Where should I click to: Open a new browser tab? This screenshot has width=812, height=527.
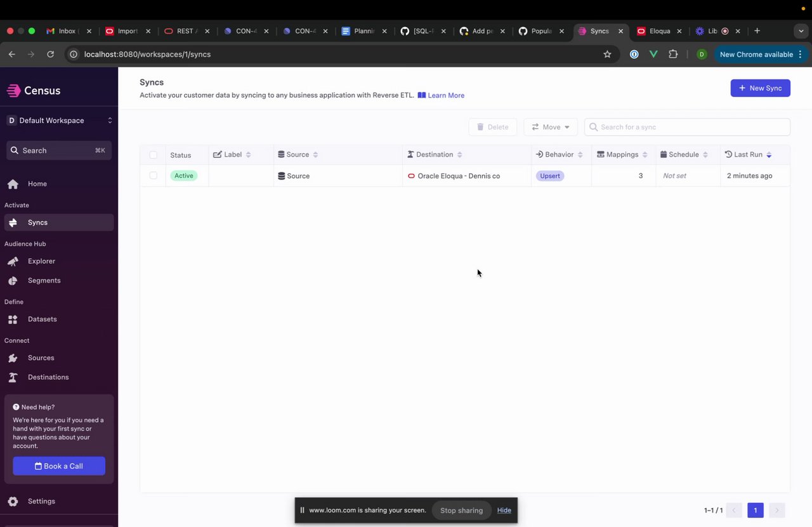(x=757, y=31)
